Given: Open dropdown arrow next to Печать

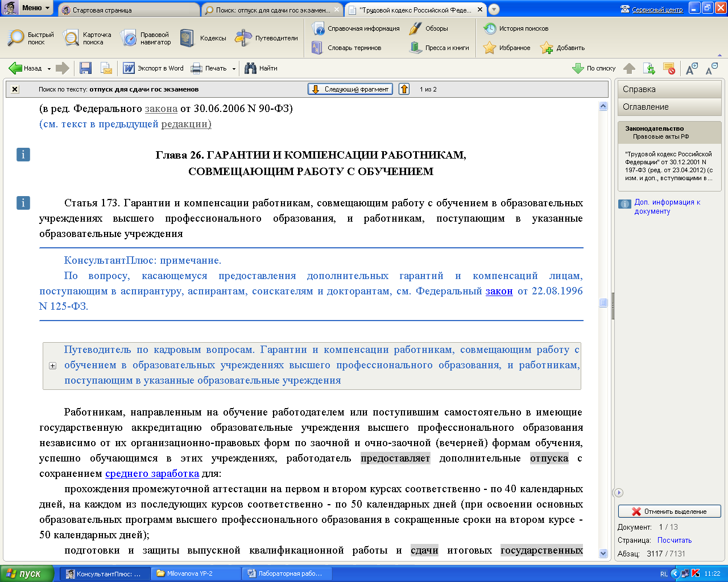Looking at the screenshot, I should (x=234, y=69).
